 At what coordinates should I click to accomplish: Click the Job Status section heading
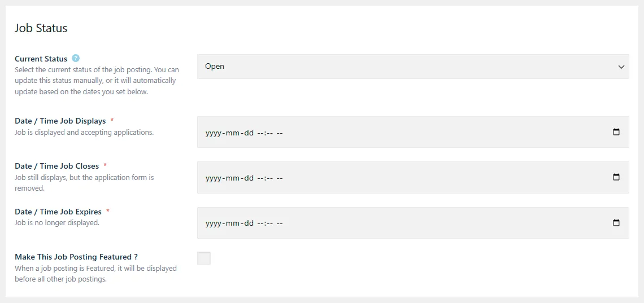[41, 28]
